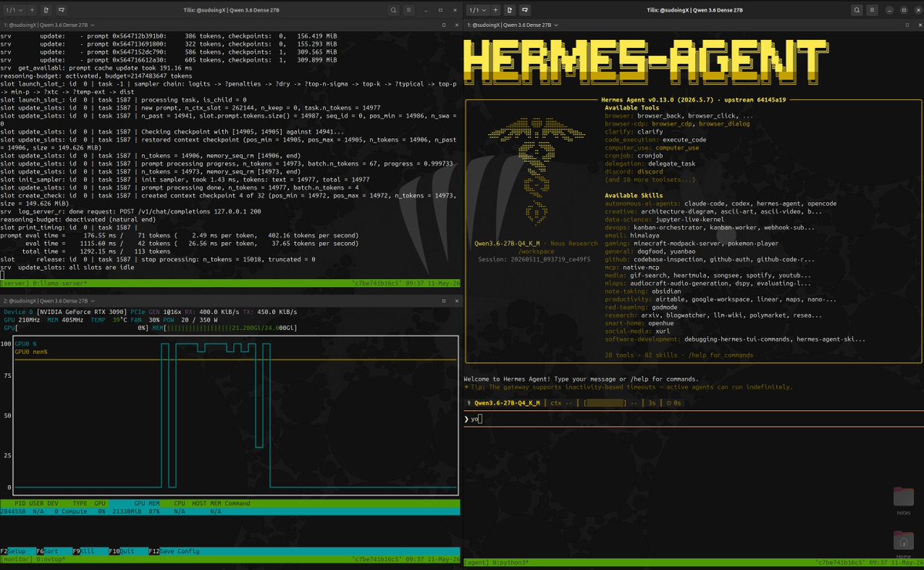Click the Hermes ctx progress bar
Viewport: 924px width, 570px height.
pos(605,403)
